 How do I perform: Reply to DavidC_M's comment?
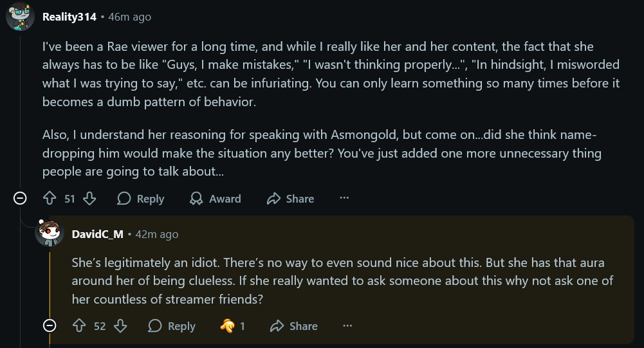coord(172,326)
